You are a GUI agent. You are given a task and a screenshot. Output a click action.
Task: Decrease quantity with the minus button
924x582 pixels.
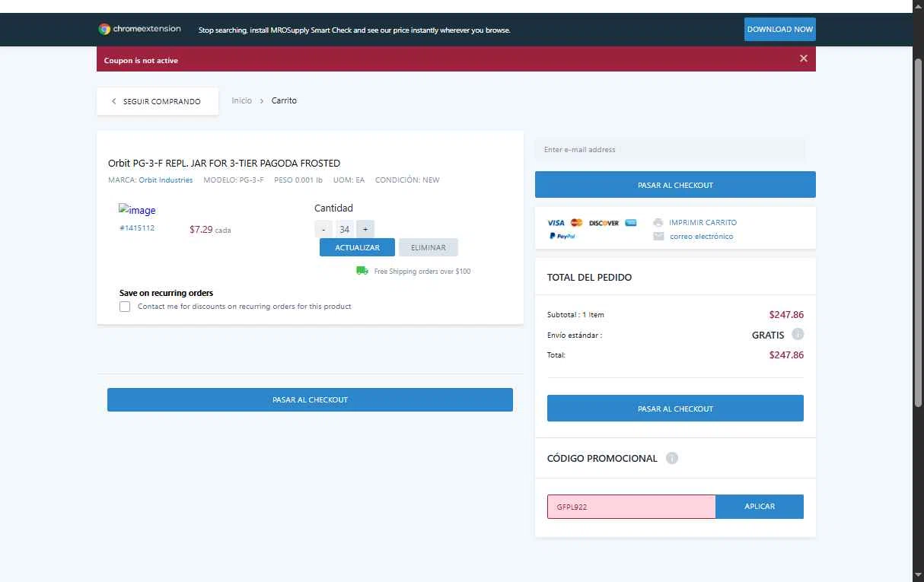323,229
